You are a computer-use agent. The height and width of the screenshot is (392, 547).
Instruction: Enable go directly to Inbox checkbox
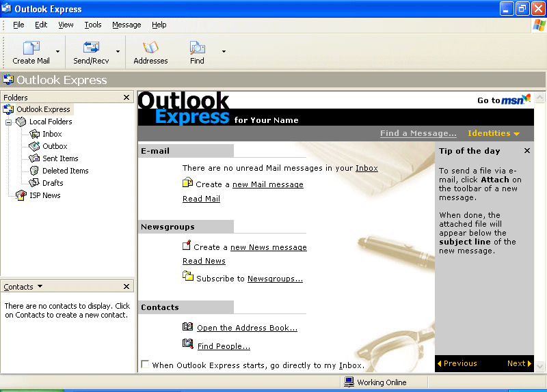pos(145,365)
